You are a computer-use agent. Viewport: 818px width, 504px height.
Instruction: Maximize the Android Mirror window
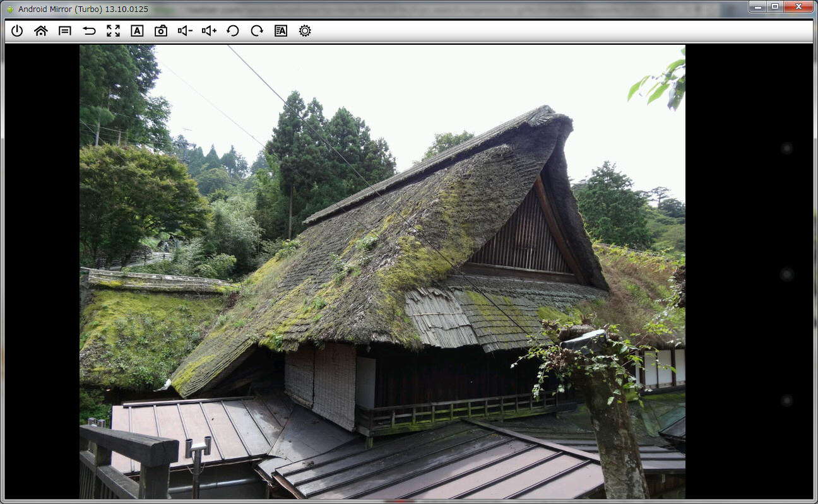pyautogui.click(x=774, y=6)
